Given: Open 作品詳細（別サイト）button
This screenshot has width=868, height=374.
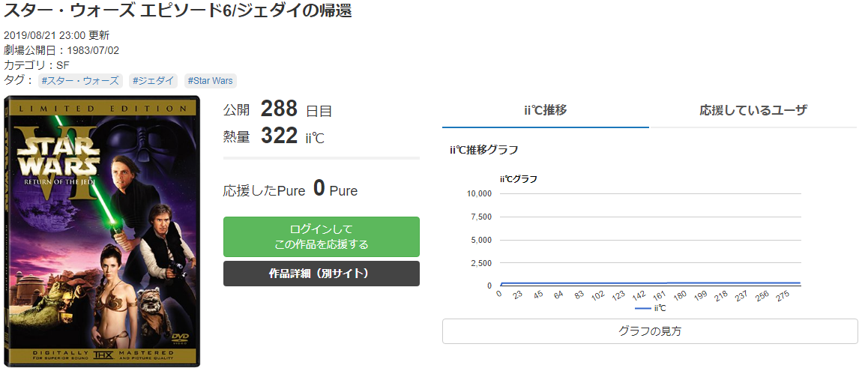Looking at the screenshot, I should pos(321,274).
